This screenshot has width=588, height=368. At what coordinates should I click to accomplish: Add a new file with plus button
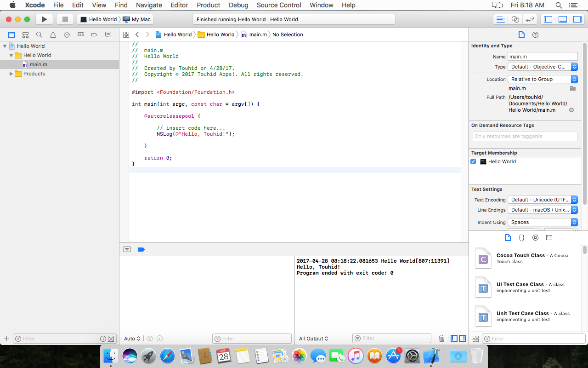(6, 339)
